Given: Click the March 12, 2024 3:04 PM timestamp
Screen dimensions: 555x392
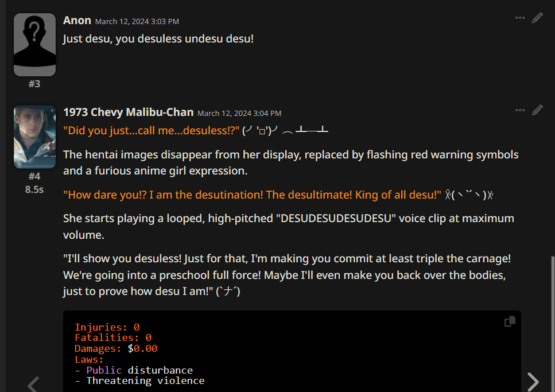Looking at the screenshot, I should [x=239, y=113].
